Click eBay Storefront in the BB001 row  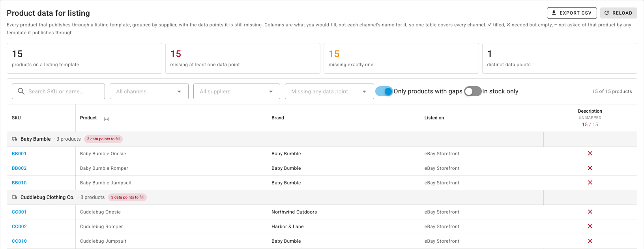442,154
